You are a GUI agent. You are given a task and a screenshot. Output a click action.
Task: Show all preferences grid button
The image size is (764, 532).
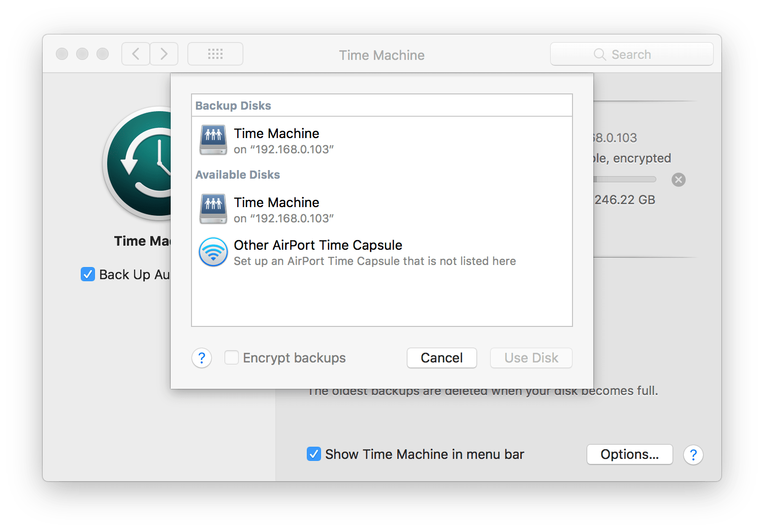[x=215, y=54]
